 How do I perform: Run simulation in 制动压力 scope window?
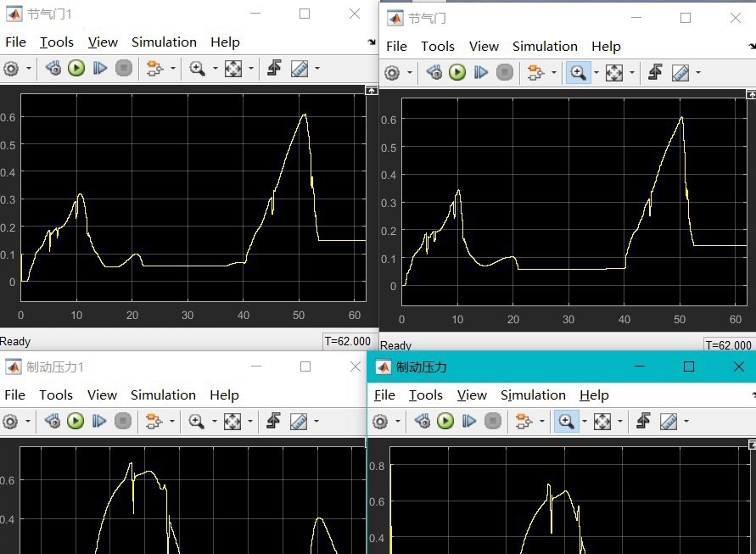[x=445, y=421]
